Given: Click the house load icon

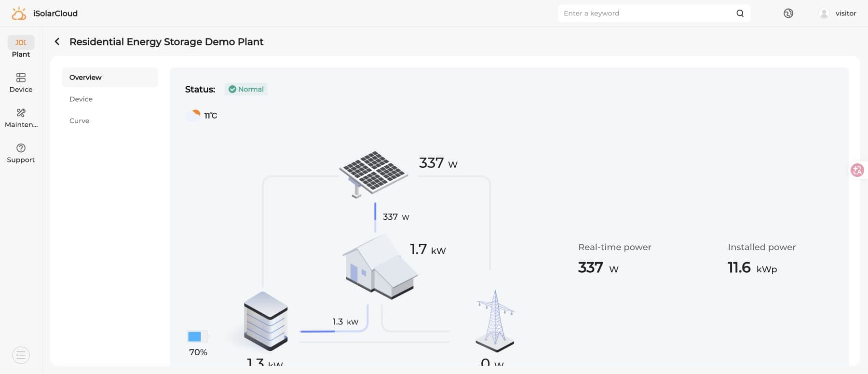Looking at the screenshot, I should (x=380, y=267).
